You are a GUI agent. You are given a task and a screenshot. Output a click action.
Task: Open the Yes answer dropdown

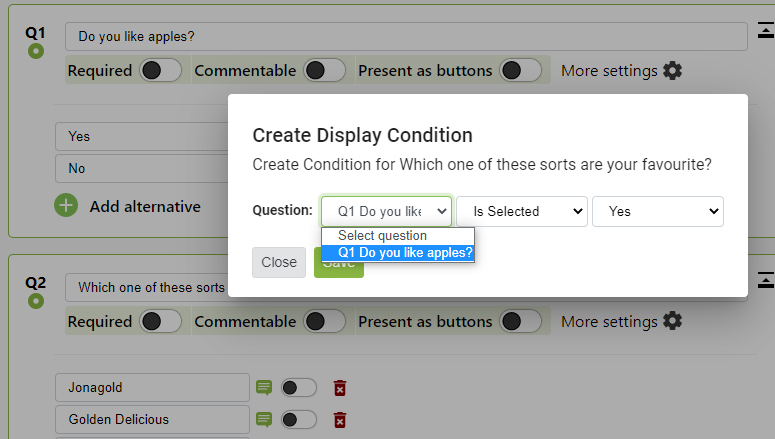[x=657, y=211]
